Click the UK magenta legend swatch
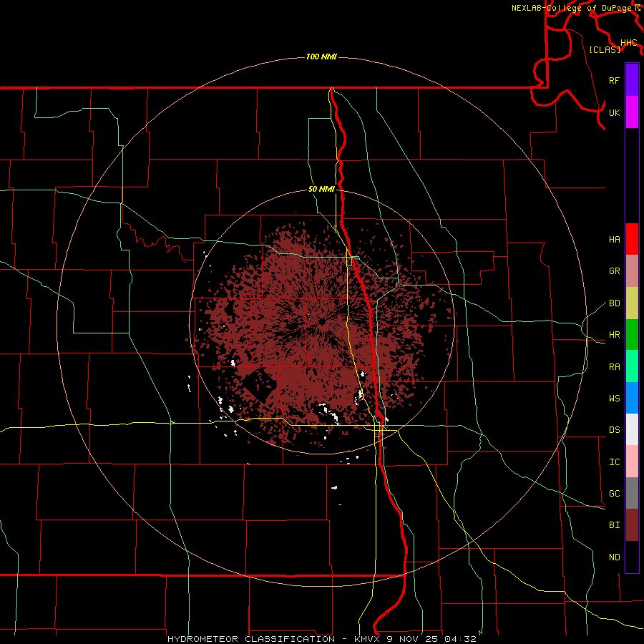This screenshot has width=644, height=644. [x=632, y=112]
